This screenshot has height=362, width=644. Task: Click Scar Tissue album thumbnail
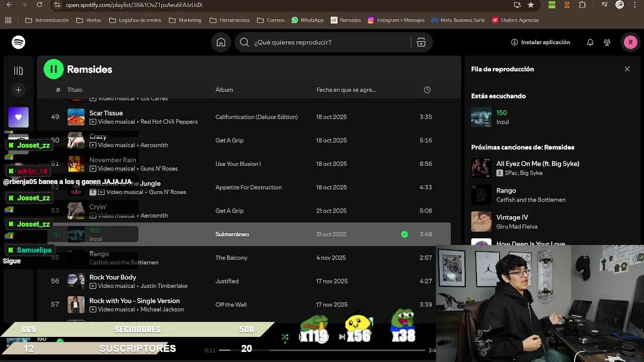76,117
